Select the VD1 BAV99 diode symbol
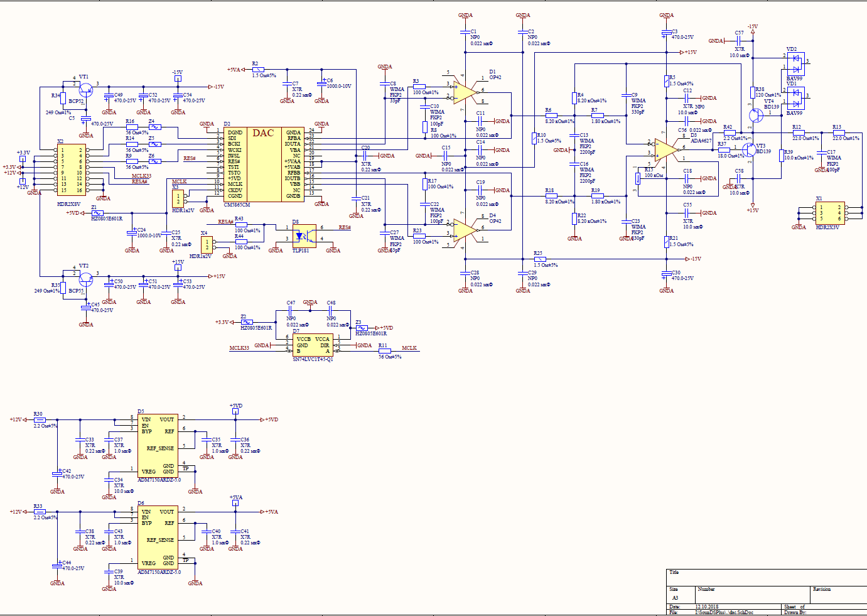The width and height of the screenshot is (867, 616). (795, 99)
